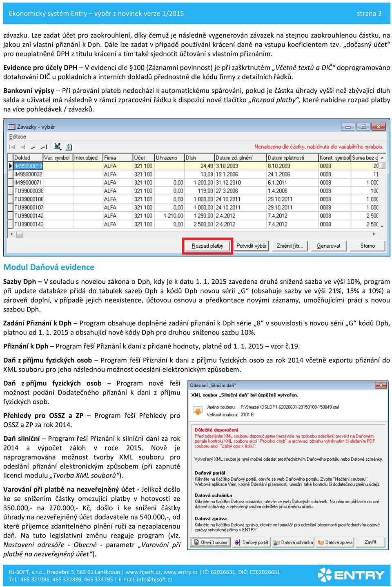Click the due date 1.4.2006 cell
392x587 pixels.
coord(292,191)
